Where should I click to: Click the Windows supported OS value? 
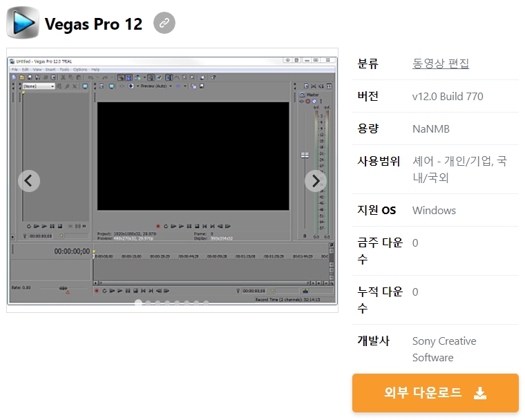[x=434, y=210]
